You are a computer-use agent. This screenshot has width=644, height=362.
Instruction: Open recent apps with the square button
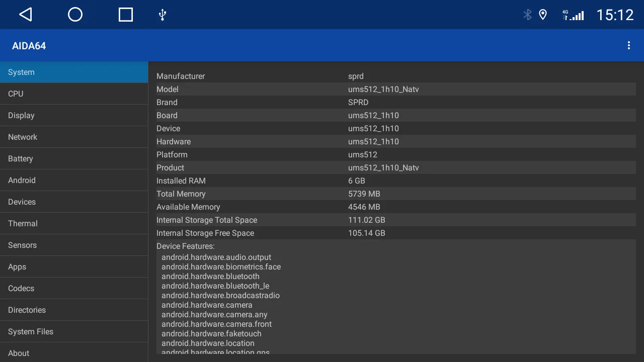[126, 15]
